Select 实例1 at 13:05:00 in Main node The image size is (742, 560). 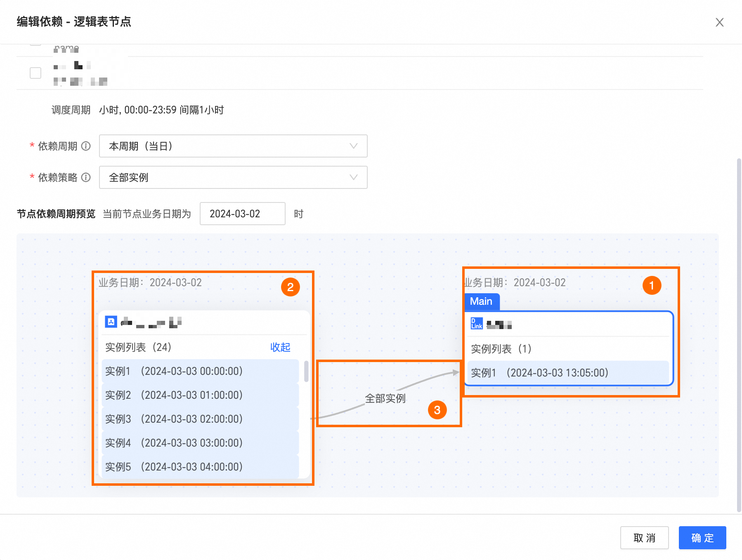click(x=567, y=373)
